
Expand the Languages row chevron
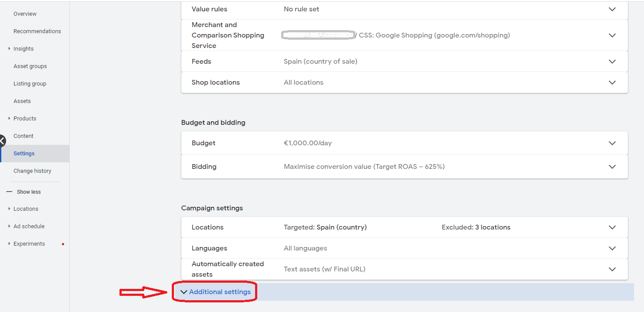point(612,248)
